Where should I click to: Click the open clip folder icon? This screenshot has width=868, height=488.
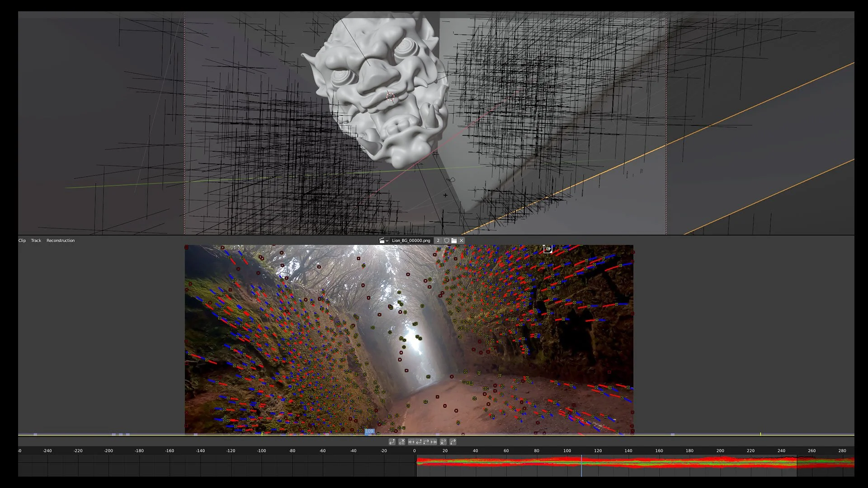(x=454, y=240)
